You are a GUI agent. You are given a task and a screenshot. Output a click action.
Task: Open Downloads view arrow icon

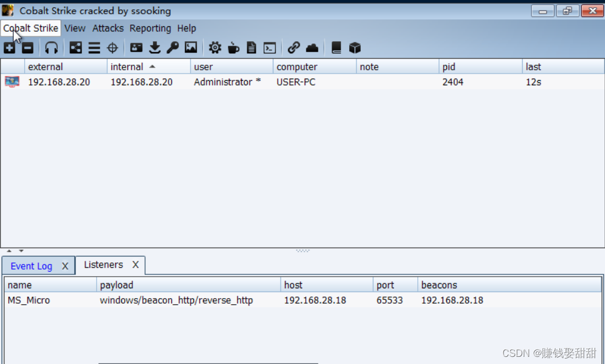click(155, 48)
